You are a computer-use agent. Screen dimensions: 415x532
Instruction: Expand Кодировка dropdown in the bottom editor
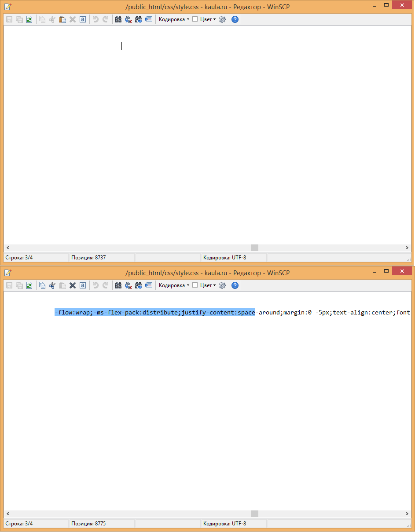(174, 285)
